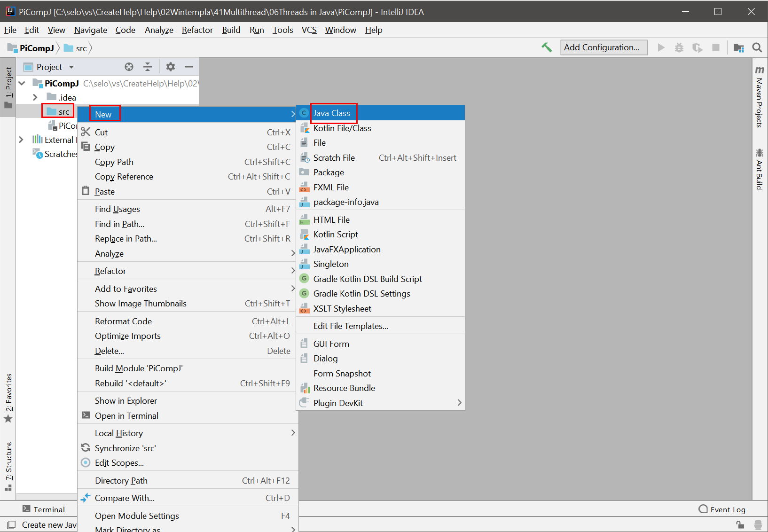The image size is (768, 532).
Task: Click Open in Terminal menu entry
Action: click(x=188, y=416)
